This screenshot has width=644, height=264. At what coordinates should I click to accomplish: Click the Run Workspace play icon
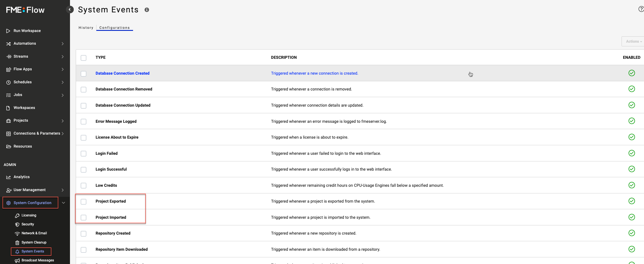(x=8, y=31)
